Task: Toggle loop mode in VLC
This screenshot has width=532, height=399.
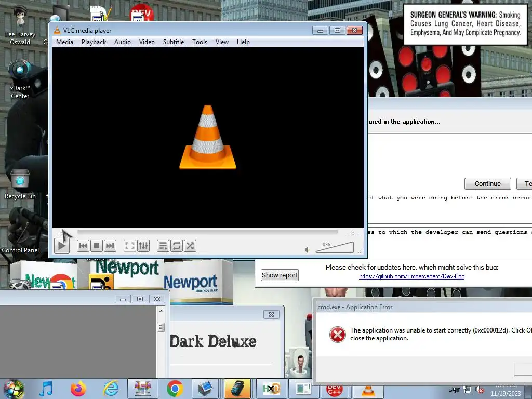Action: [177, 246]
